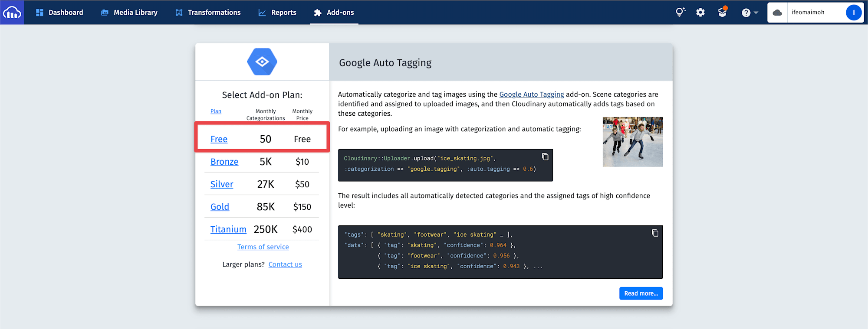Click the 50 categorizations value
Viewport: 868px width, 329px height.
(266, 139)
